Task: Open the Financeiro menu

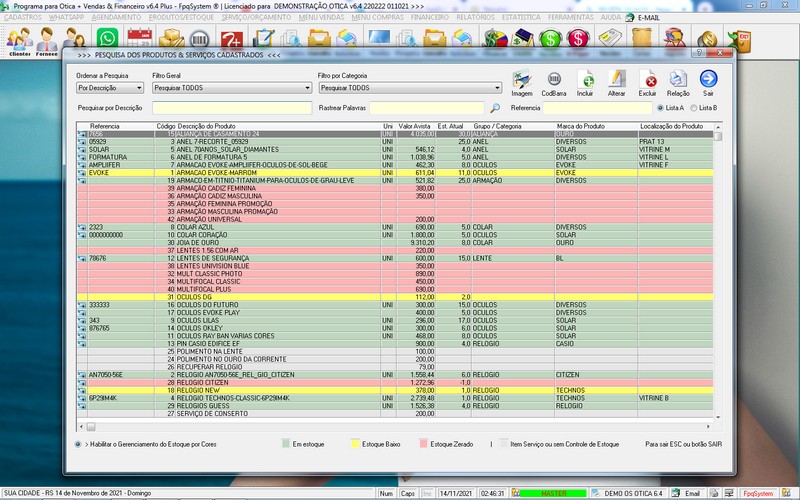Action: pyautogui.click(x=430, y=17)
